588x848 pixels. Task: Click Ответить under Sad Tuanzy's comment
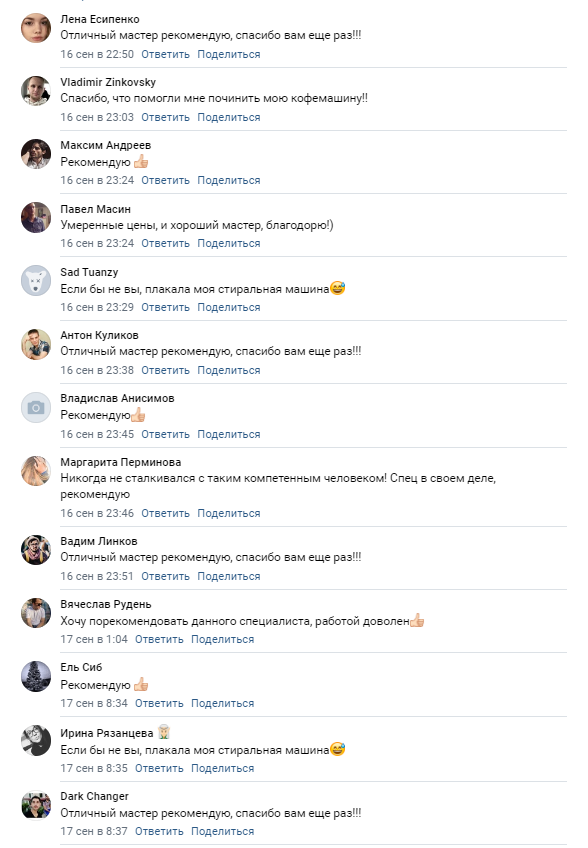tap(166, 307)
